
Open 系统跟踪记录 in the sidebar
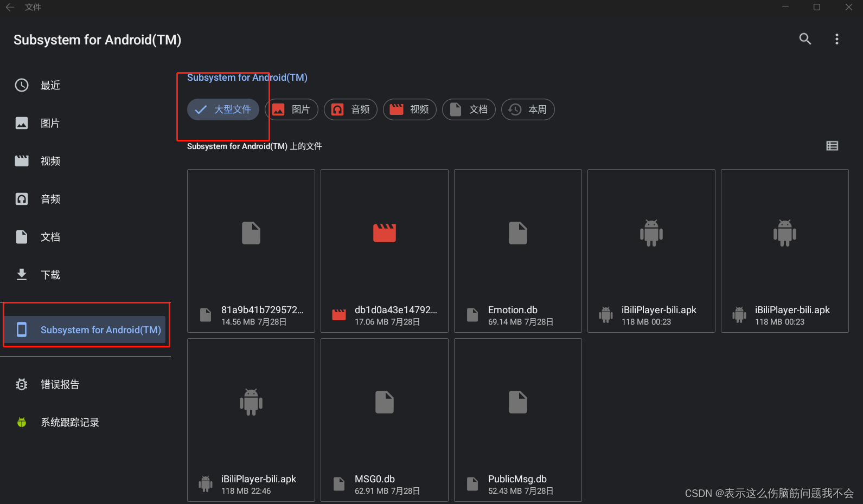tap(87, 422)
